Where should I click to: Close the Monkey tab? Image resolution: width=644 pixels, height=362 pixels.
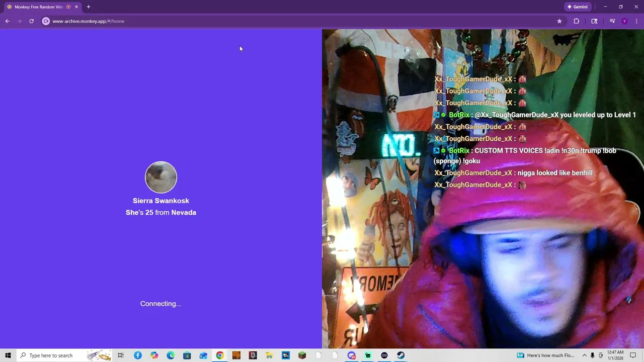(x=76, y=7)
